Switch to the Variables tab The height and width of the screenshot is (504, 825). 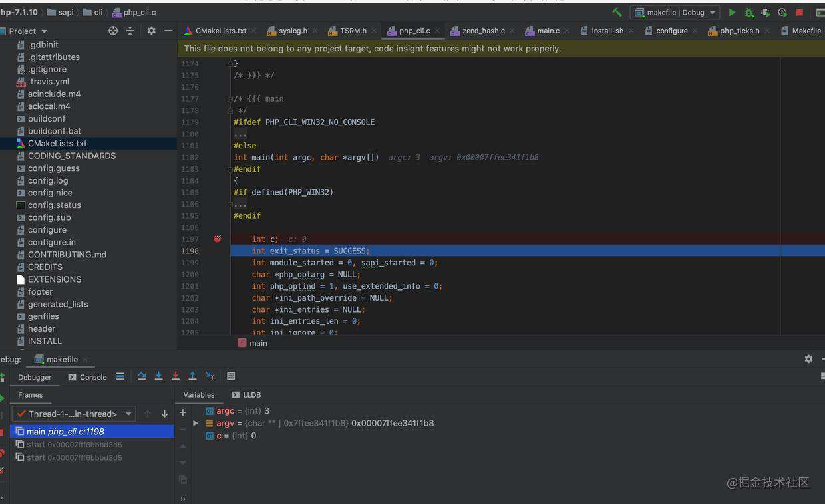199,395
